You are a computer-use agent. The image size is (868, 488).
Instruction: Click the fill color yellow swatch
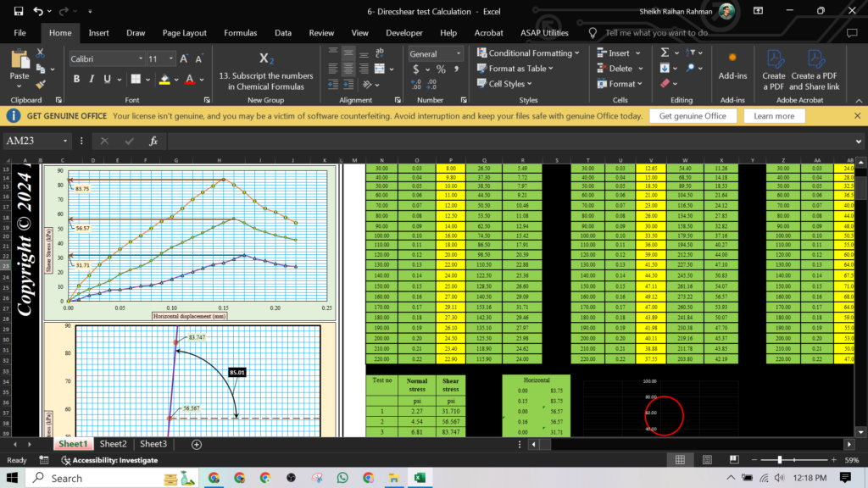[164, 80]
